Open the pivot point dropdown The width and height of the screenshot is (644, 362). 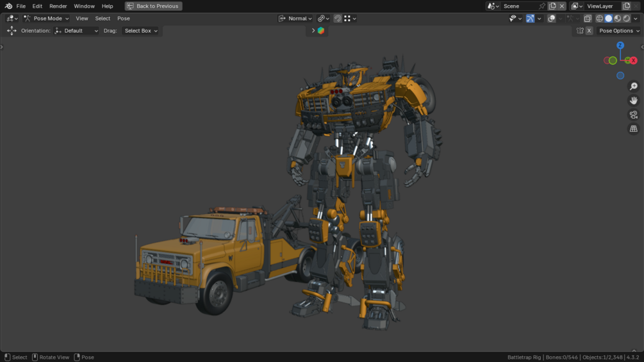click(324, 19)
